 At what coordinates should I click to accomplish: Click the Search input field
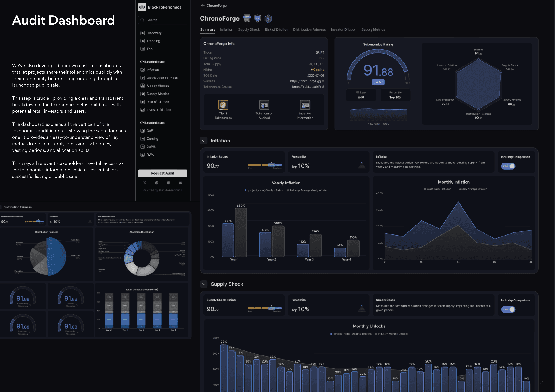click(x=162, y=20)
